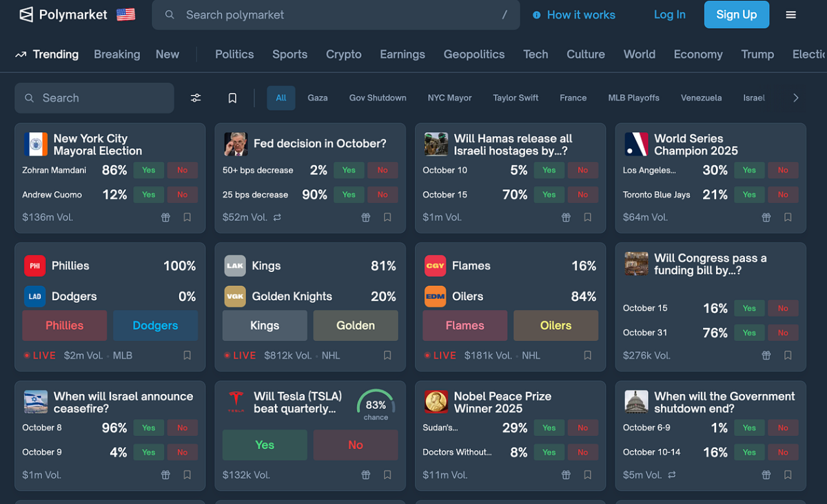The image size is (827, 504).
Task: Open the New tab
Action: [x=167, y=54]
